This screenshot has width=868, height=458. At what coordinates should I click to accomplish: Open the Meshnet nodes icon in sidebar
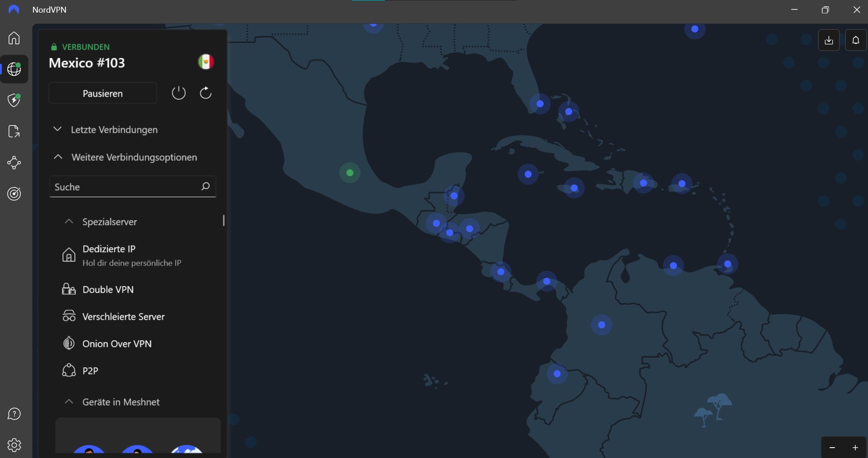(x=14, y=163)
